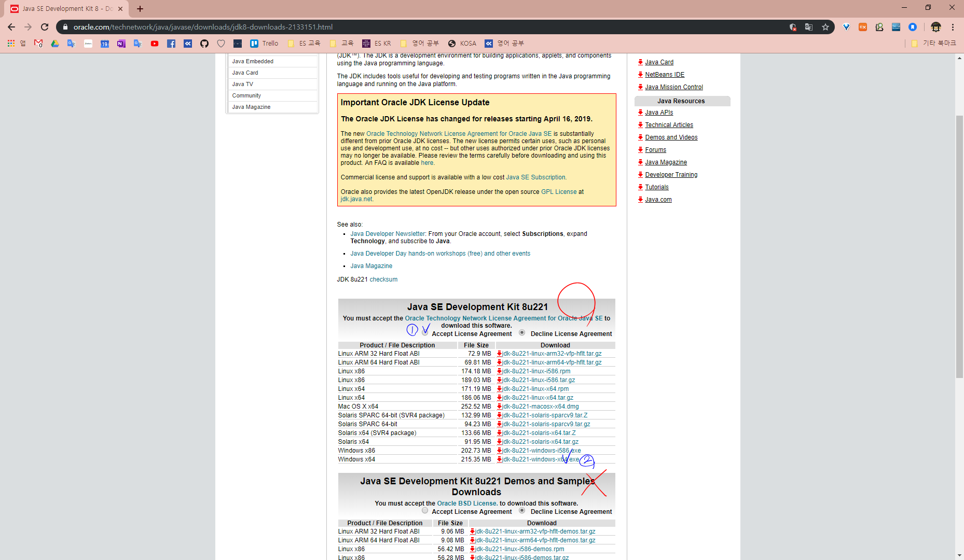
Task: Open the Java Developer Newsletter link
Action: pos(388,234)
